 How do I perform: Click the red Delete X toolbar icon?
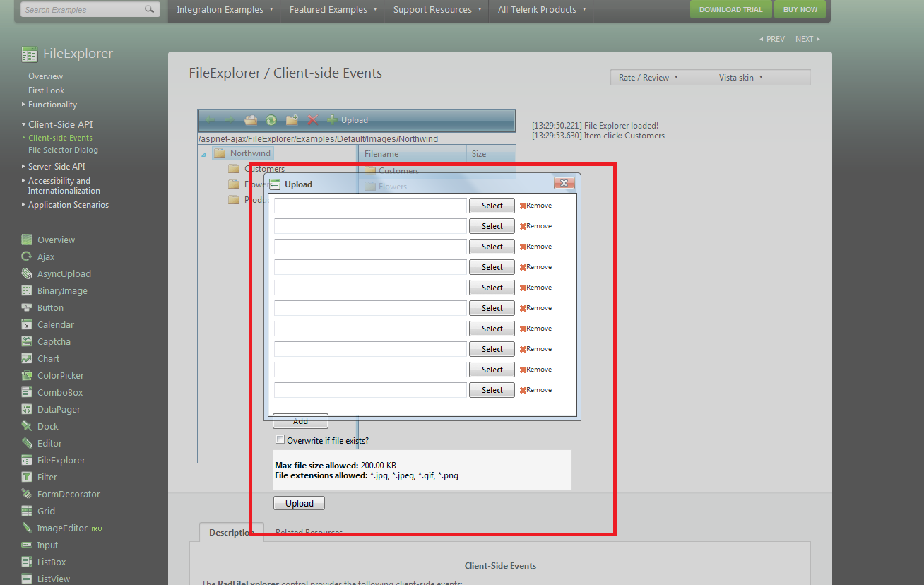pyautogui.click(x=312, y=120)
